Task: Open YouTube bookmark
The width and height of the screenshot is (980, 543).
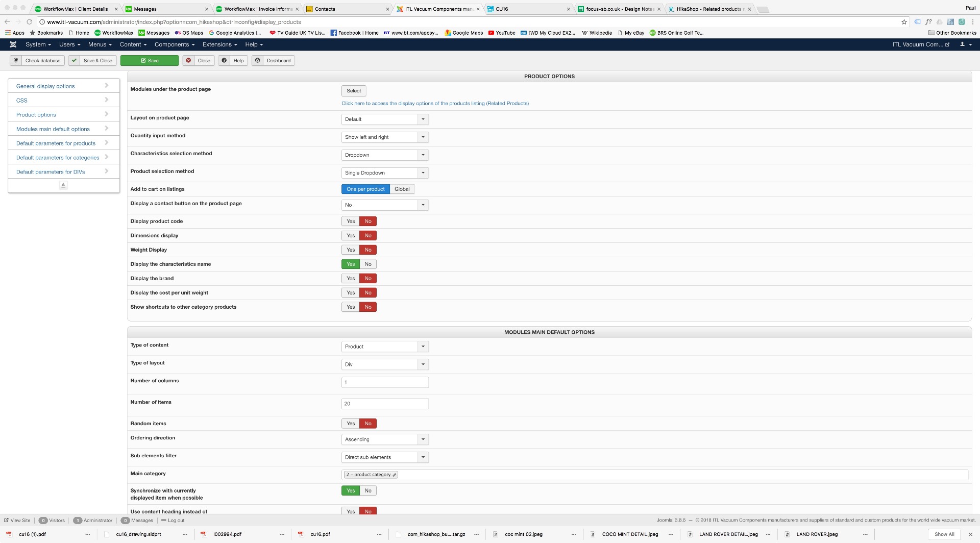Action: click(502, 33)
